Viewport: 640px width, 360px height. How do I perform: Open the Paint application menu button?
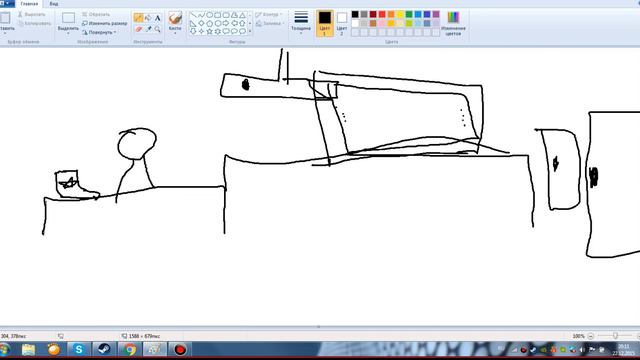[x=7, y=4]
